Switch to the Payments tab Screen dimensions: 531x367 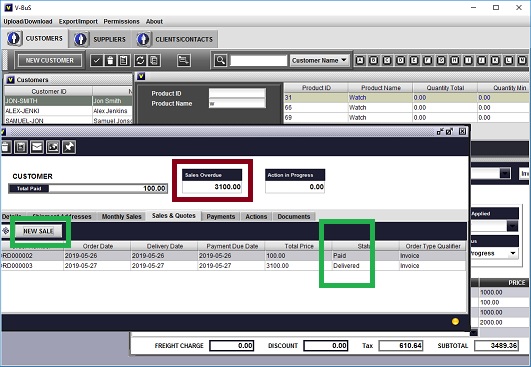pos(221,216)
